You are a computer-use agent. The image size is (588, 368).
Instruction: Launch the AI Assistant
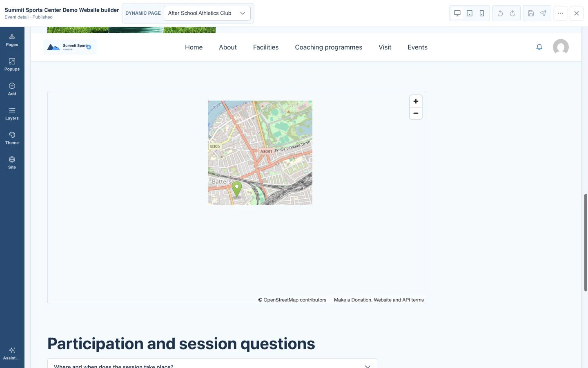(x=12, y=353)
